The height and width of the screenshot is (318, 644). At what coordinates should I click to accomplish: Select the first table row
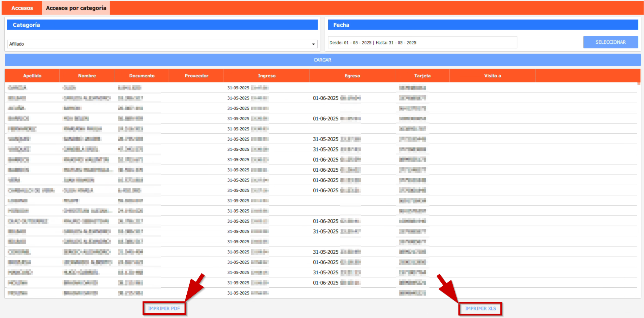pos(217,88)
